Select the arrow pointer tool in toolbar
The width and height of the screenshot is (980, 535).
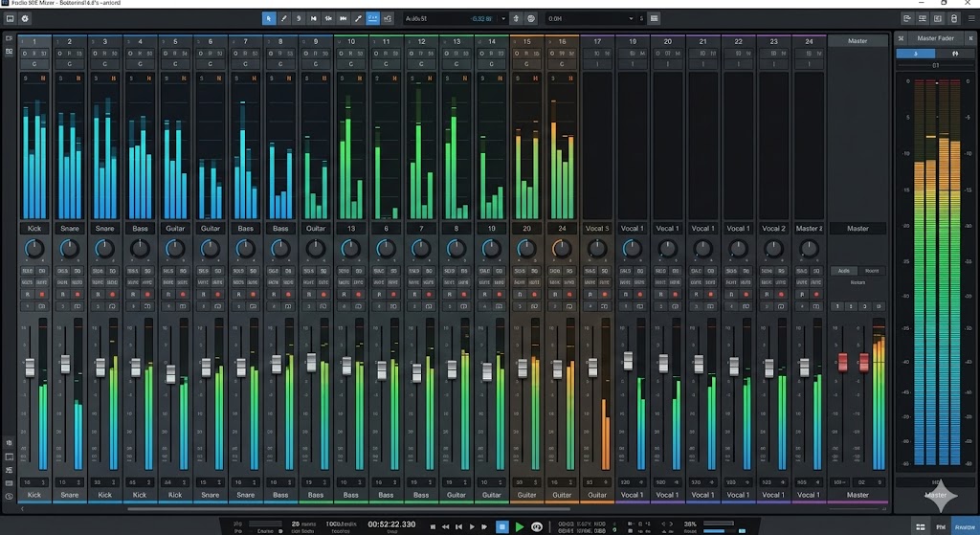click(x=270, y=18)
